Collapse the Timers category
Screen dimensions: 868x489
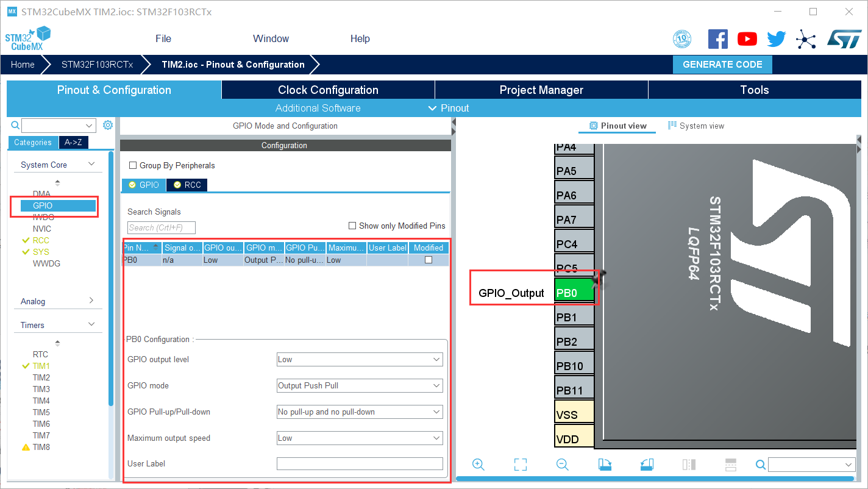[91, 324]
